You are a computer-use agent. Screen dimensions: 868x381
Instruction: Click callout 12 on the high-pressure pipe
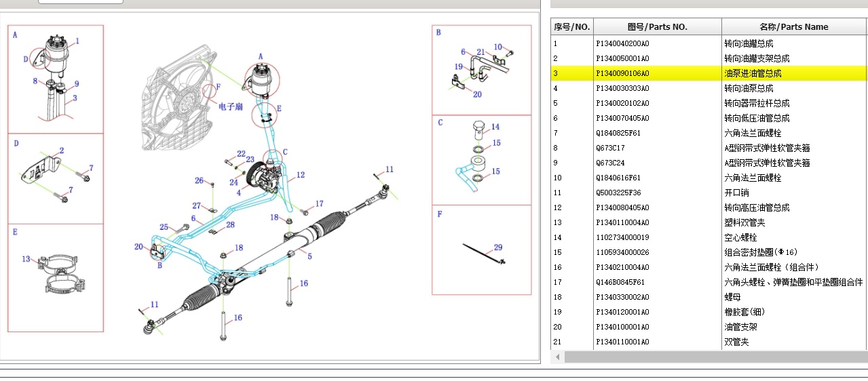click(301, 175)
